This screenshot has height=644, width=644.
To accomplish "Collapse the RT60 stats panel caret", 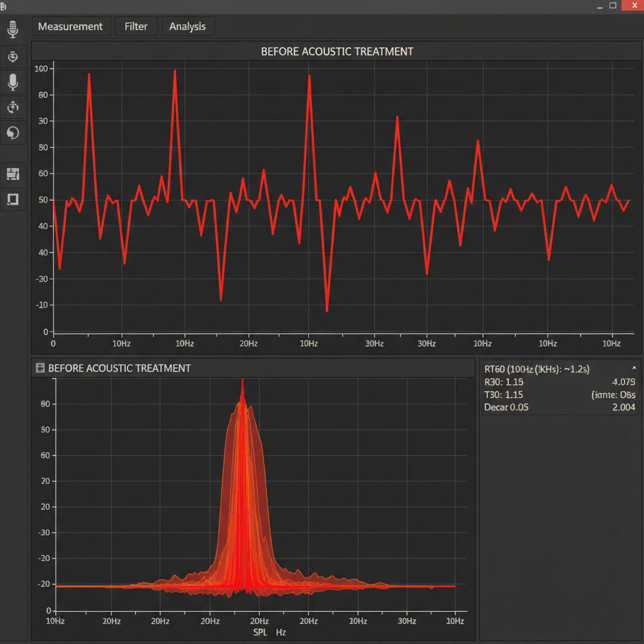I will [x=634, y=368].
